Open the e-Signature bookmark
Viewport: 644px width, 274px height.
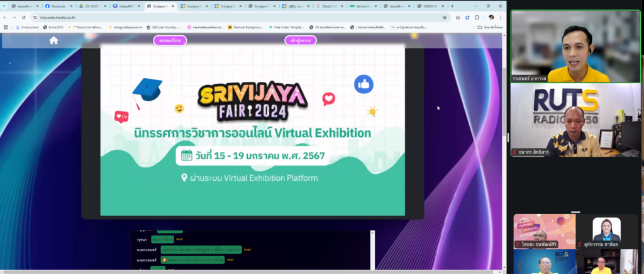tap(409, 27)
